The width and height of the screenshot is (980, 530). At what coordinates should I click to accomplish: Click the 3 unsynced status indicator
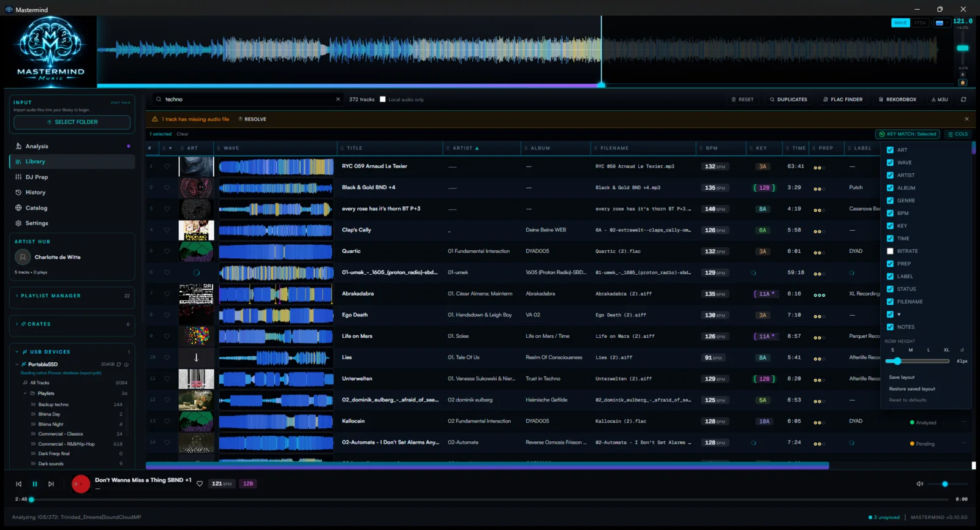click(884, 517)
